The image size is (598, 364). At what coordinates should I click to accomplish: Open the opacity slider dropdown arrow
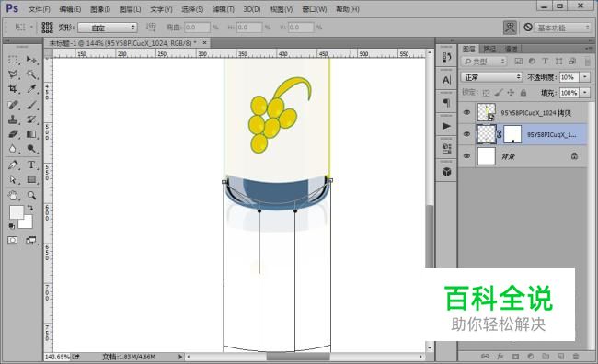click(585, 77)
